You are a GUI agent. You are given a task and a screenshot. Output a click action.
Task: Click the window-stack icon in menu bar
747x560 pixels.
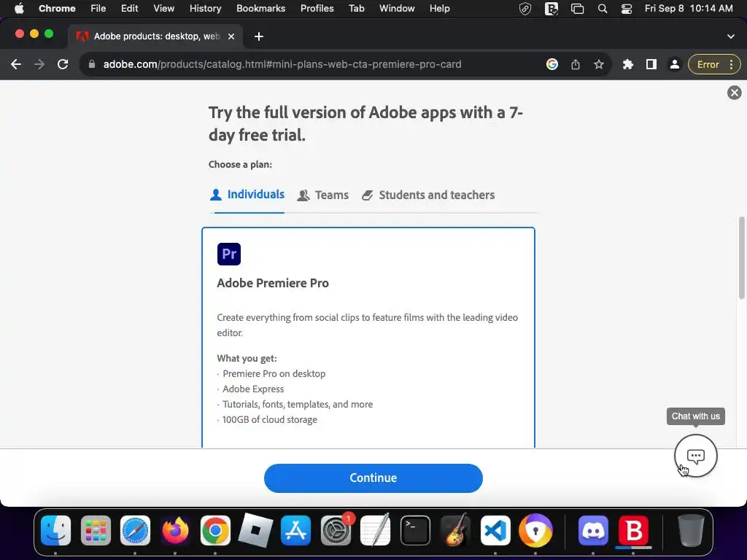[577, 9]
